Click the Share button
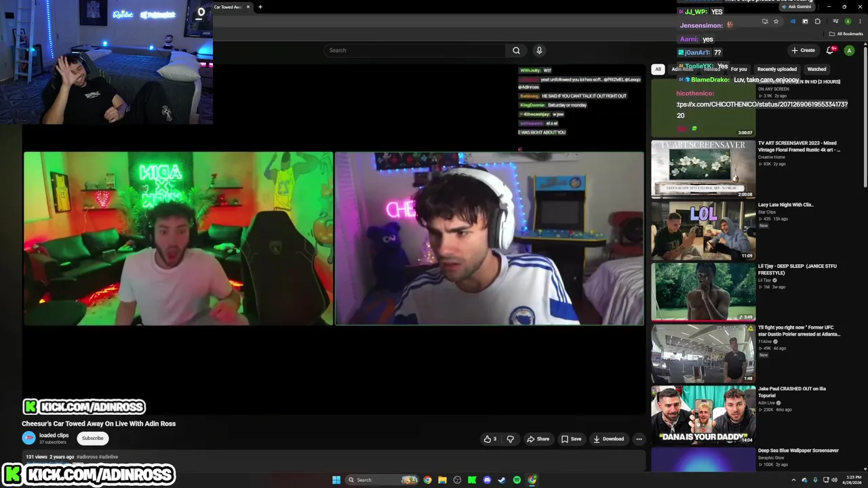 (538, 439)
